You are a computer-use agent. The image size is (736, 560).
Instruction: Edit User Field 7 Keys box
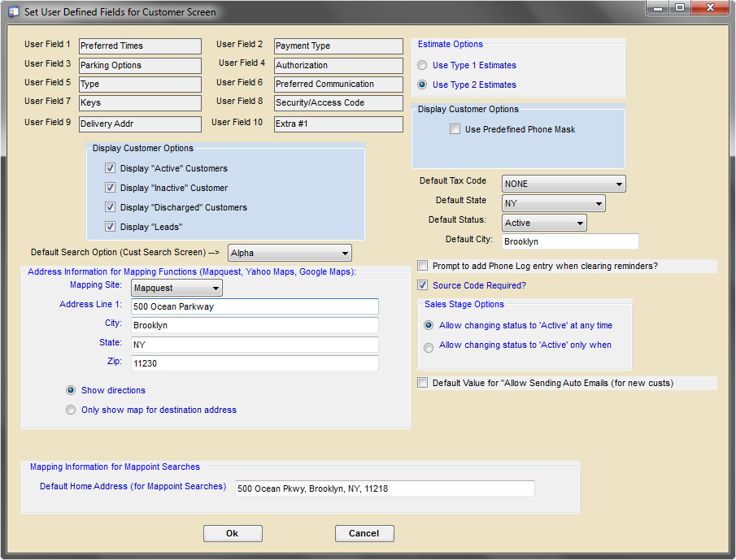140,102
